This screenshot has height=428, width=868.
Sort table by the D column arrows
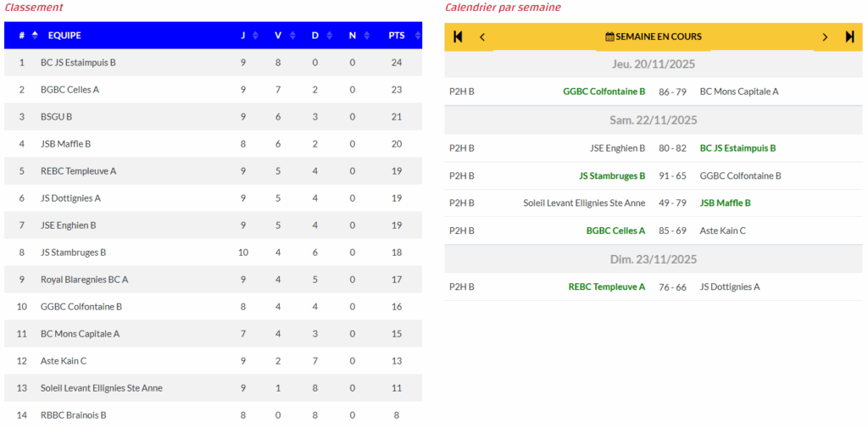point(329,35)
